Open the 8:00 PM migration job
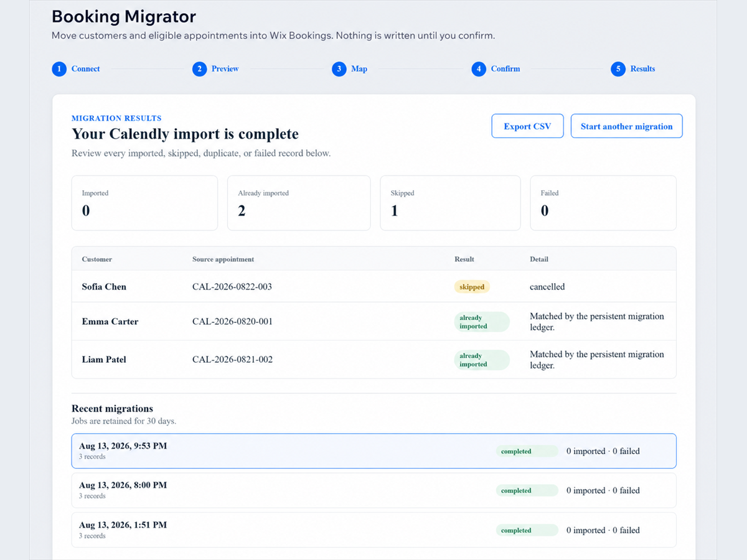Viewport: 747px width, 560px height. pyautogui.click(x=374, y=490)
